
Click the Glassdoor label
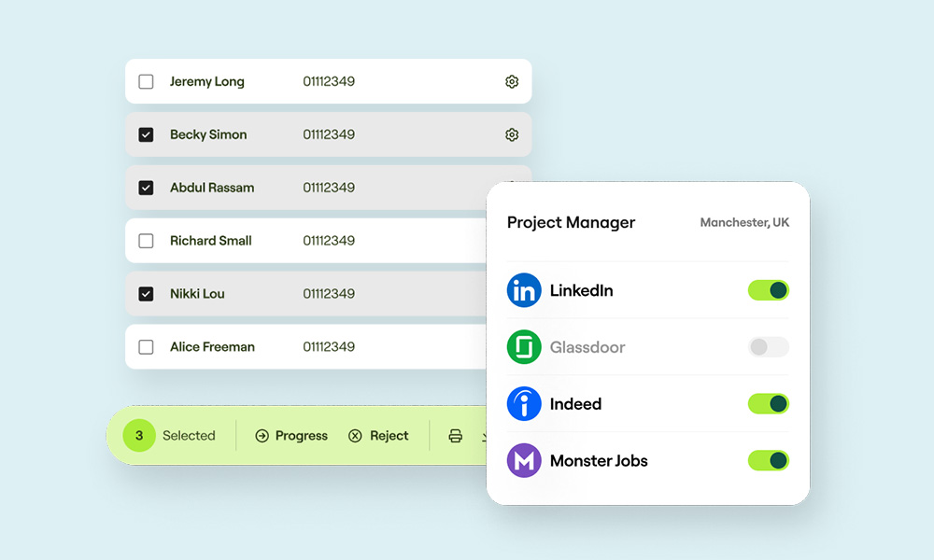point(587,347)
